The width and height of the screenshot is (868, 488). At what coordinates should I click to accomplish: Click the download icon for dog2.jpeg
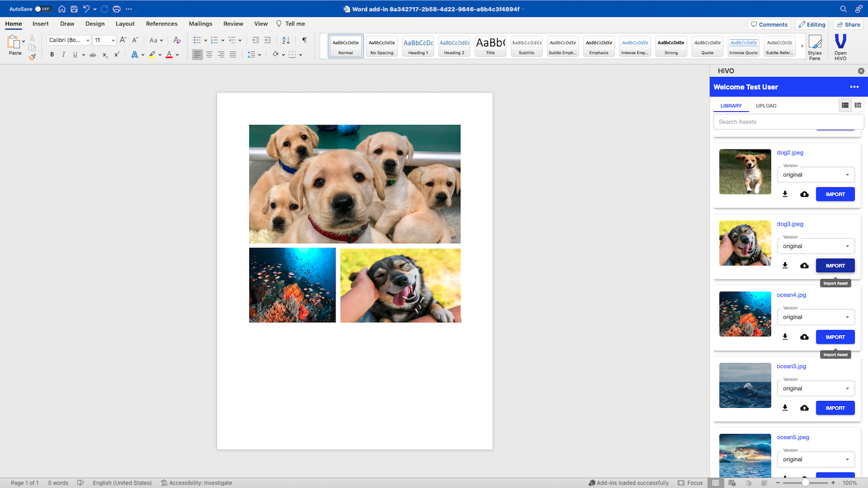(x=785, y=194)
